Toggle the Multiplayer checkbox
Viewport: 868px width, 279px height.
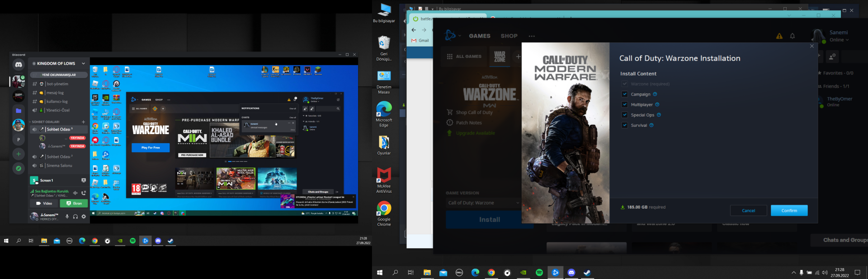coord(625,104)
